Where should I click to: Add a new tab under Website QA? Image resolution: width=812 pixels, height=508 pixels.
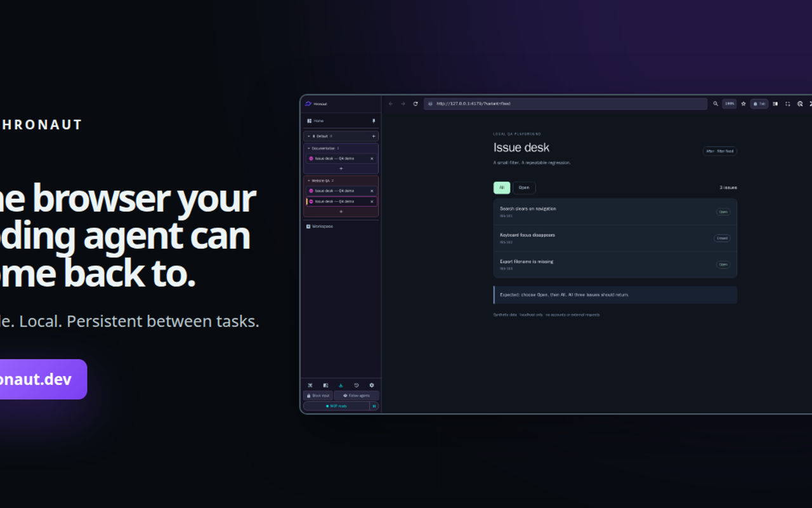point(341,211)
